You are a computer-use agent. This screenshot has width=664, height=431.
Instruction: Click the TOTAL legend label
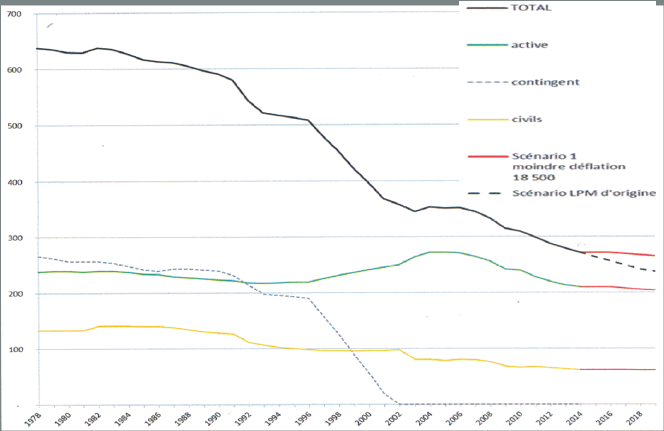[x=531, y=8]
